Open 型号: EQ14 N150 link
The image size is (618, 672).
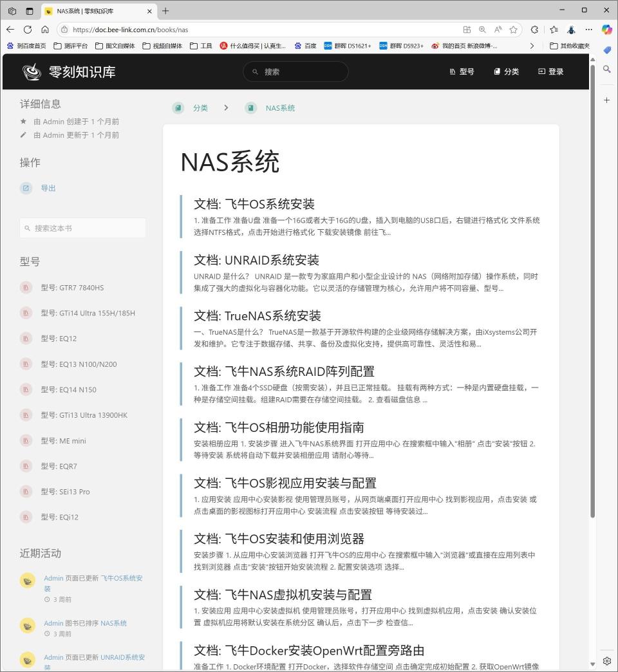[x=69, y=389]
